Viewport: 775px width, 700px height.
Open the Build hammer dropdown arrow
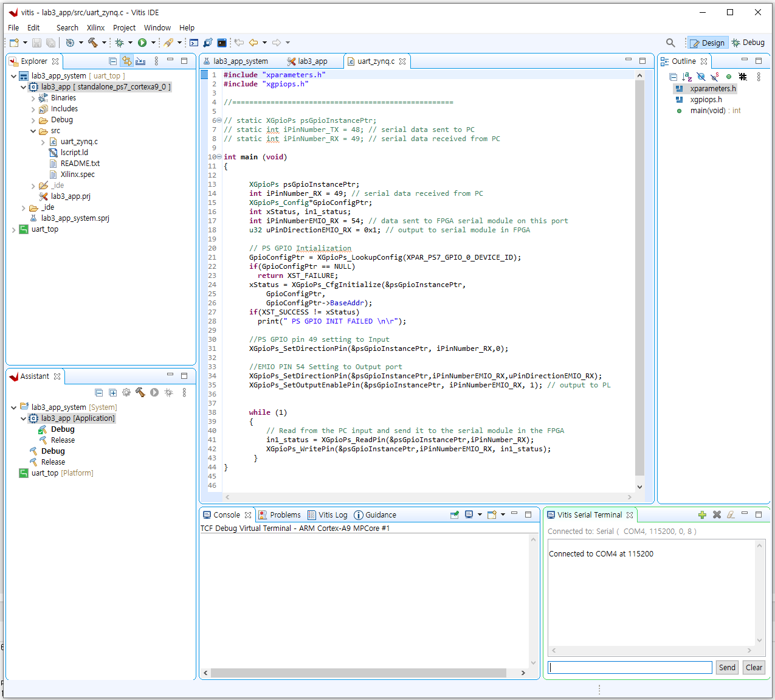pos(104,43)
